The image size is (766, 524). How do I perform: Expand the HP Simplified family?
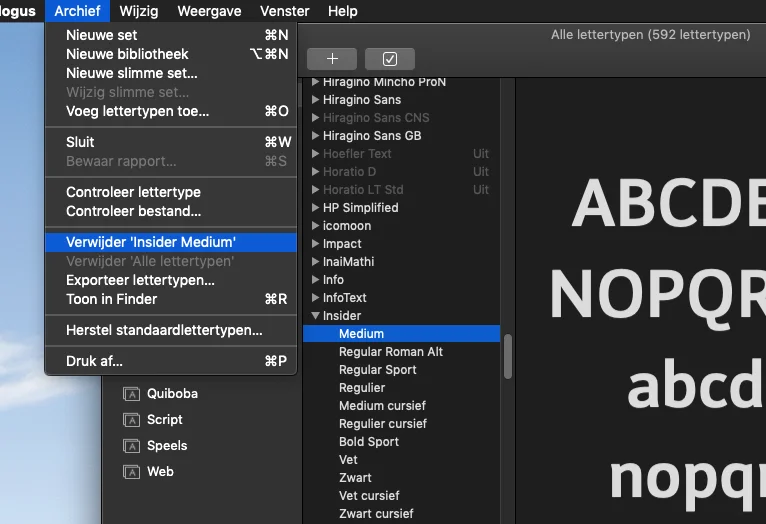315,208
